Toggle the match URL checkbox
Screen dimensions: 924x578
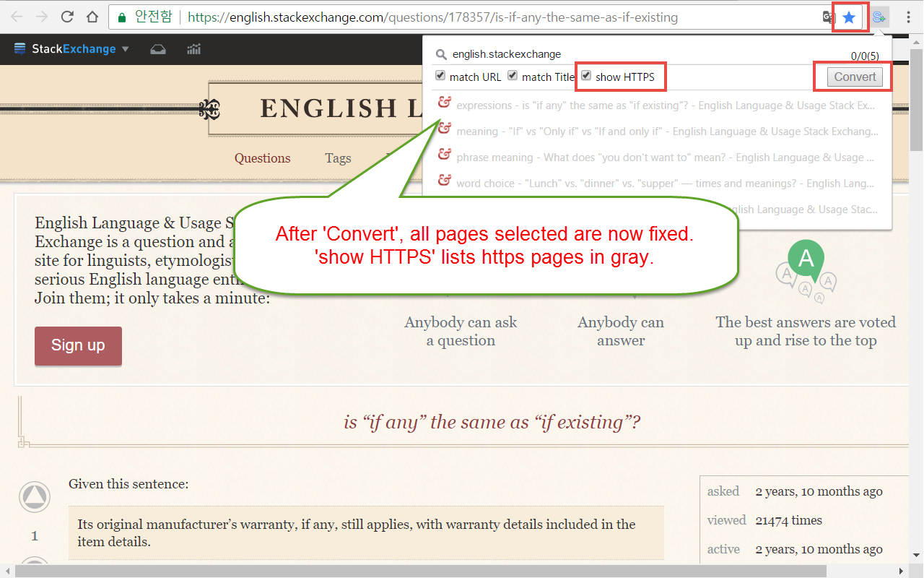pos(440,75)
